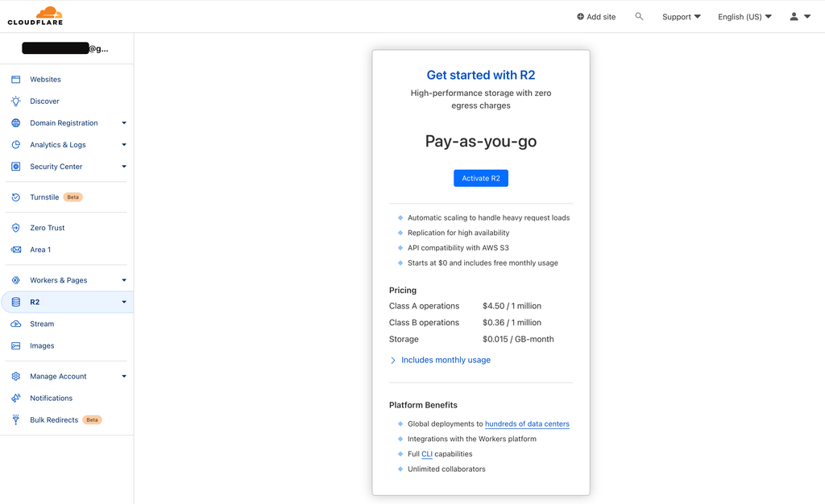Click the Cloudflare logo

point(35,14)
